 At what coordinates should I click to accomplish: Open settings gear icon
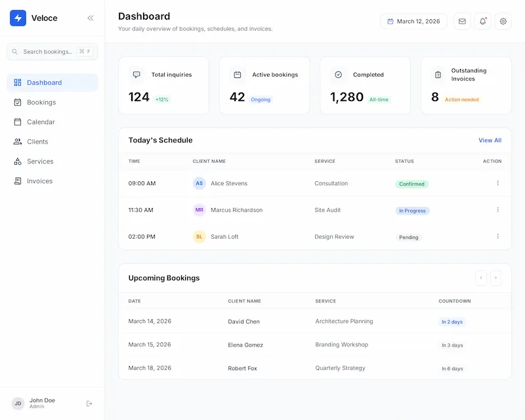click(x=503, y=22)
